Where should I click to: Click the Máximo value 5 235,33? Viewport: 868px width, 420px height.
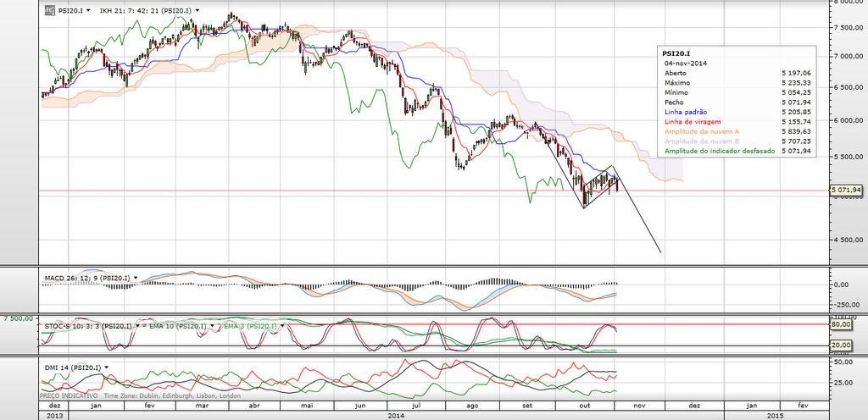796,83
